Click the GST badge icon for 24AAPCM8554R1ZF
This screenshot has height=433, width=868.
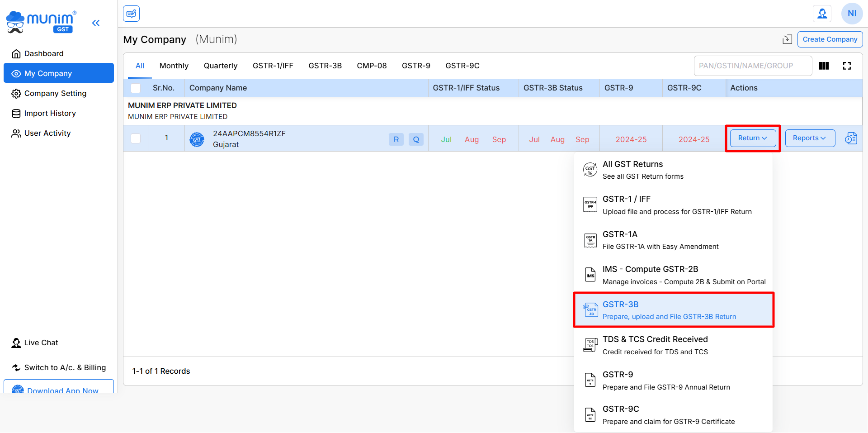(x=197, y=139)
